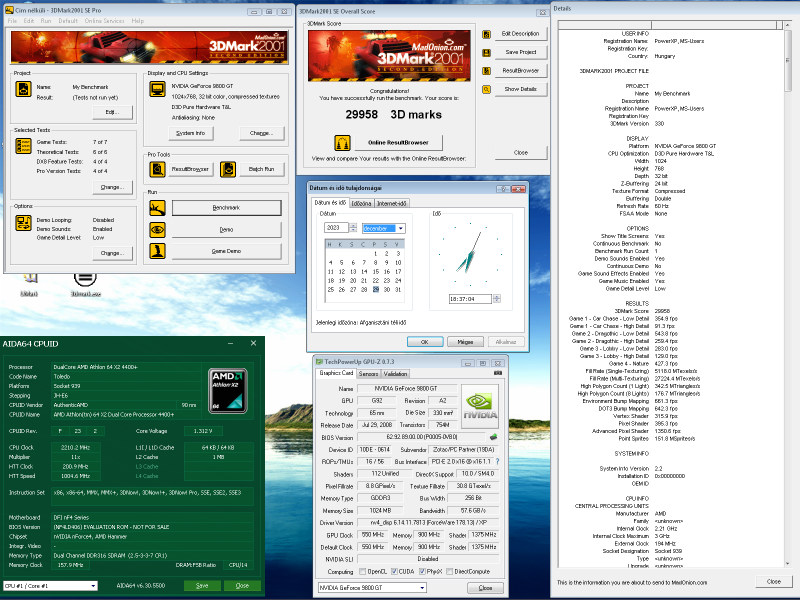Click the Selected Tests icon
The height and width of the screenshot is (600, 800).
(23, 146)
